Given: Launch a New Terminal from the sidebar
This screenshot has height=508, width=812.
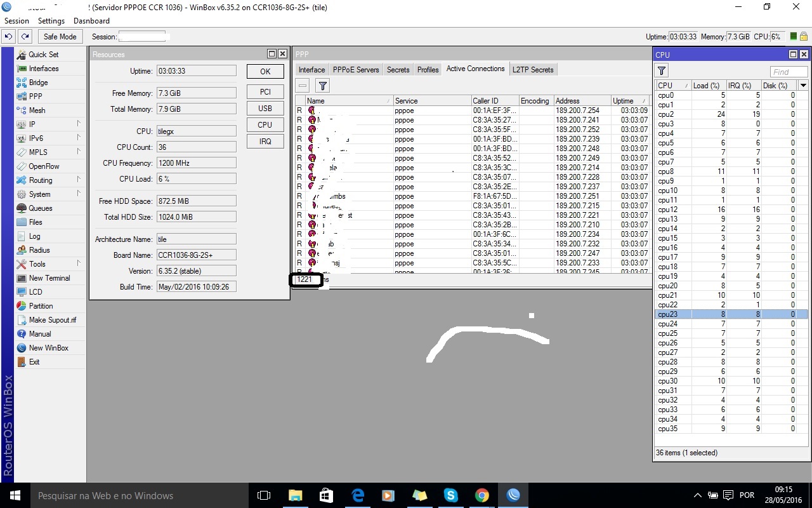Looking at the screenshot, I should [49, 278].
